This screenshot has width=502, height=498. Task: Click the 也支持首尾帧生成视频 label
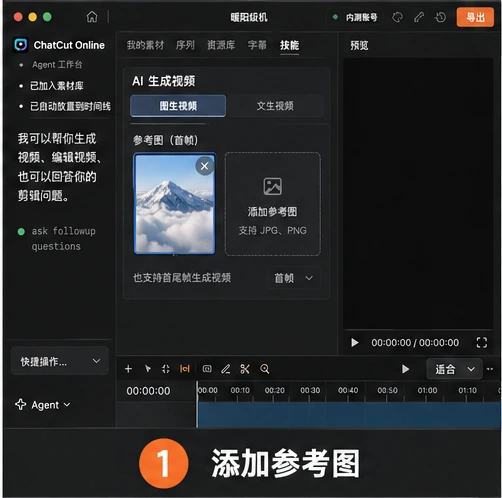pos(182,278)
